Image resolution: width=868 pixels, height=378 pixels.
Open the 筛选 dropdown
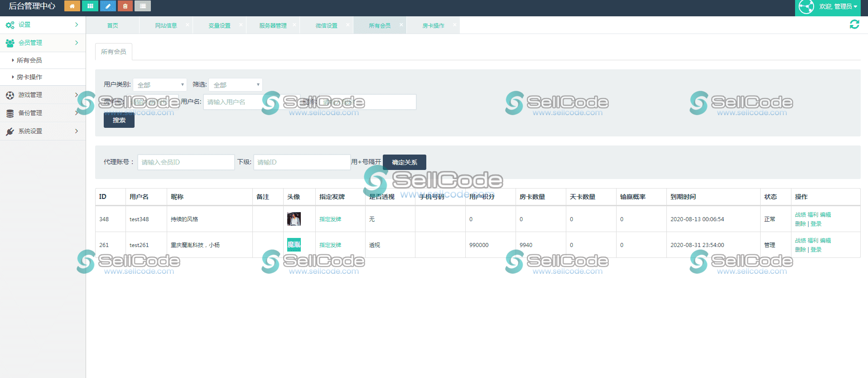[x=235, y=85]
